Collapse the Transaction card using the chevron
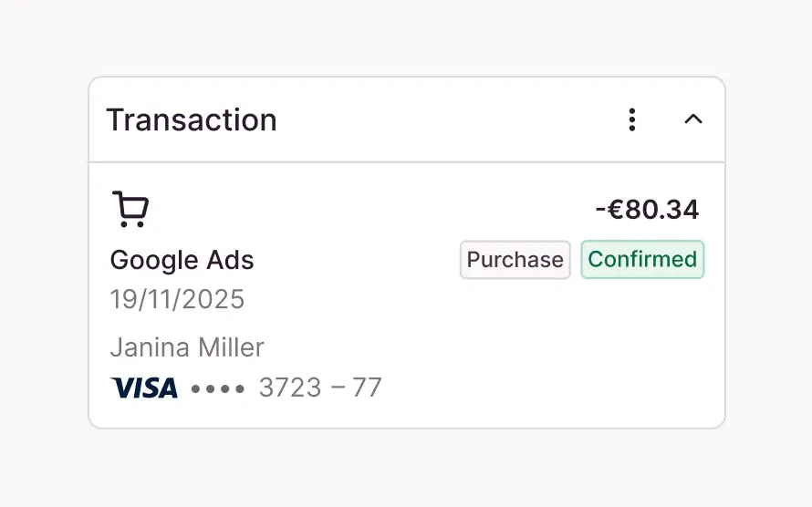The width and height of the screenshot is (812, 507). click(x=693, y=119)
